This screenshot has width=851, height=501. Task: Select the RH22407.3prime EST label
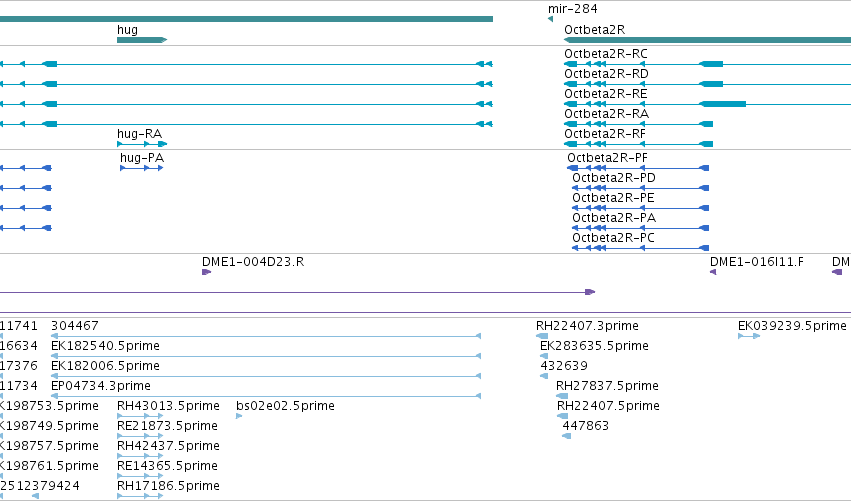(587, 326)
